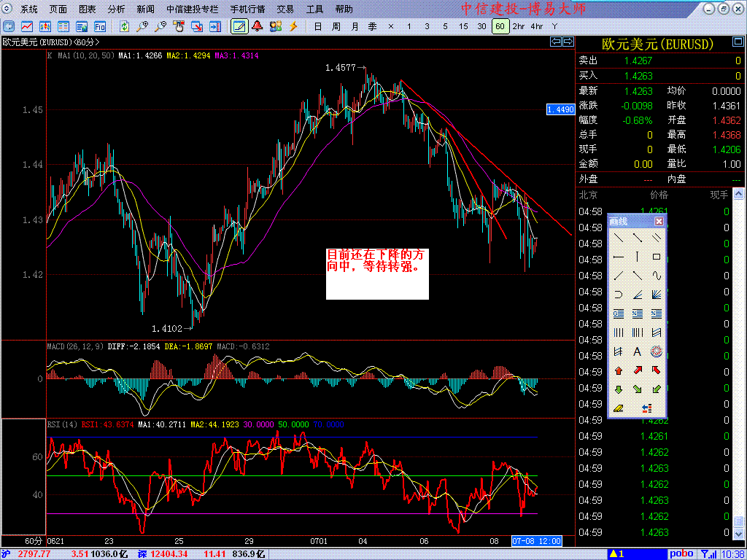Select the horizontal line drawing tool
The height and width of the screenshot is (560, 747).
point(619,257)
